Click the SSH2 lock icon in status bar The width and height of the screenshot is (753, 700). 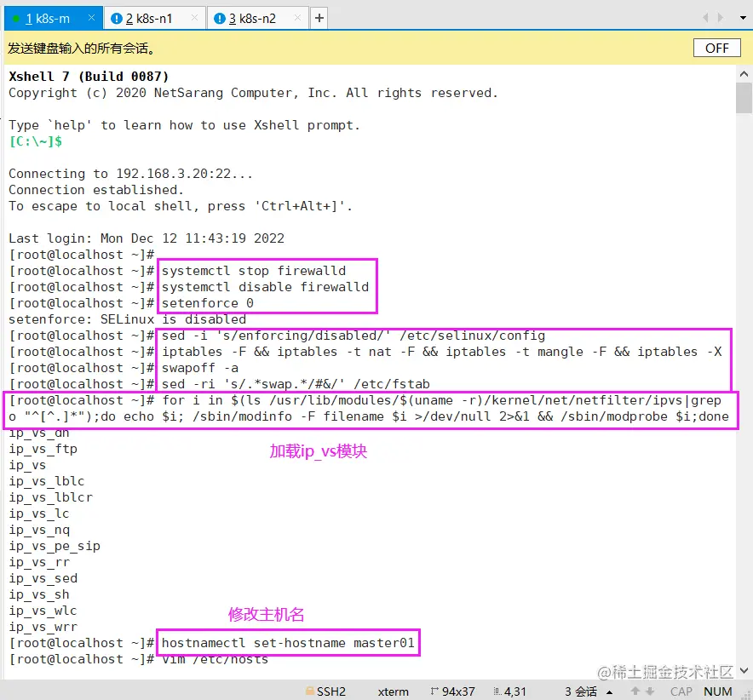coord(310,691)
